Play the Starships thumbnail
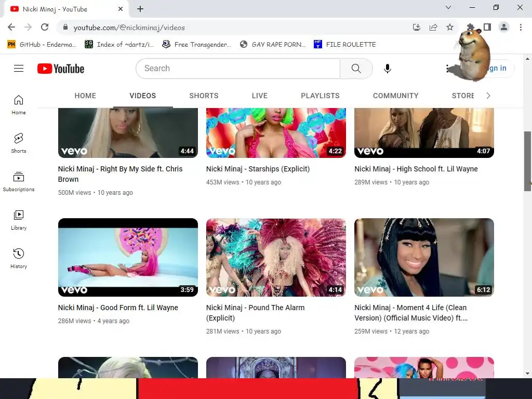The image size is (532, 399). click(276, 133)
